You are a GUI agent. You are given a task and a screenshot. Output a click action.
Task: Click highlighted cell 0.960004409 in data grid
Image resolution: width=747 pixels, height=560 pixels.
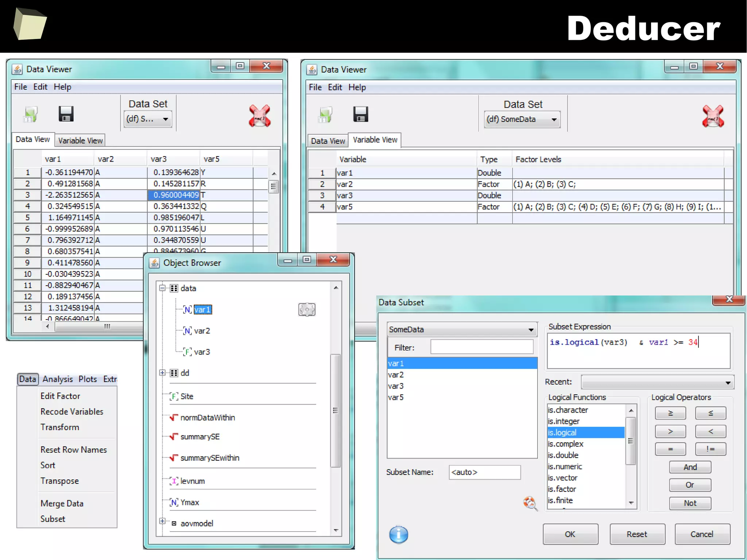click(174, 195)
